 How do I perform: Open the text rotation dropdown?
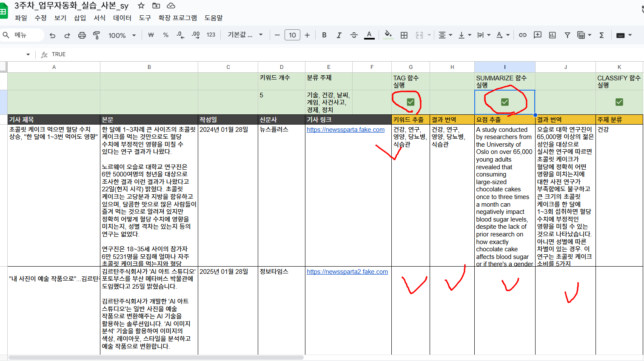pyautogui.click(x=503, y=35)
